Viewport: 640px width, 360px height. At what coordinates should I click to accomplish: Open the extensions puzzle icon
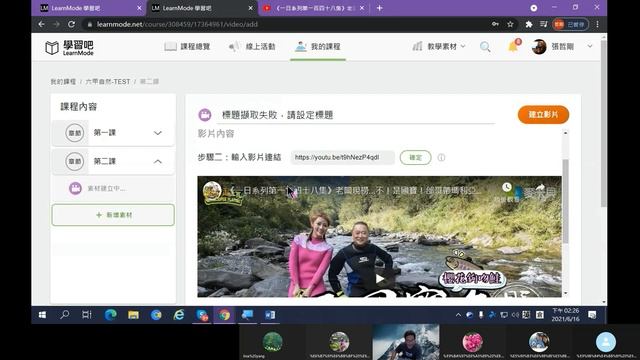529,24
